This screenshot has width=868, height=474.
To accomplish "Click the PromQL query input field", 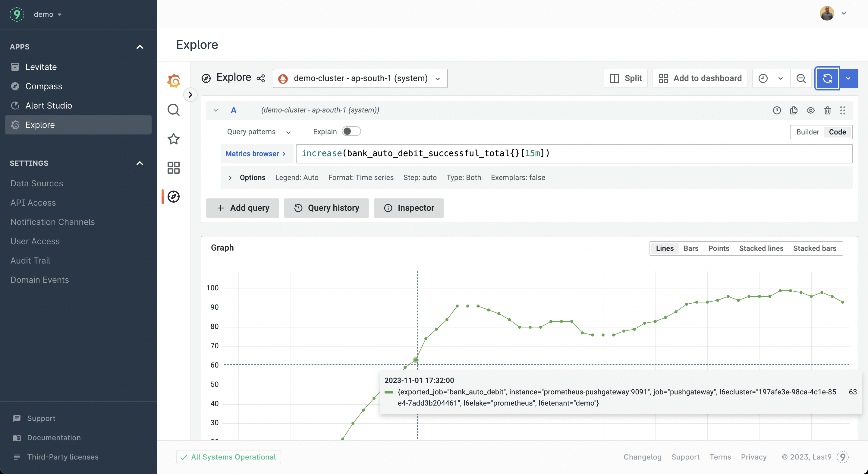I will pos(574,153).
